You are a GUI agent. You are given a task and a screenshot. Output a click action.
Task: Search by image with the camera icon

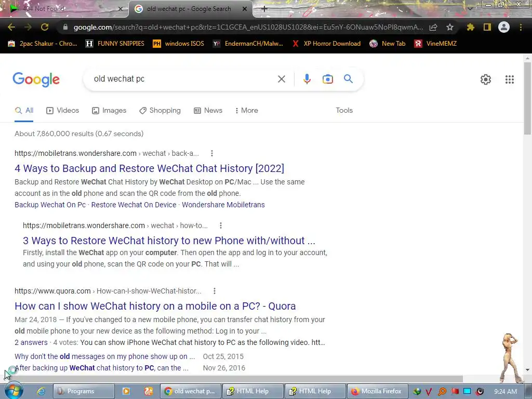point(327,79)
